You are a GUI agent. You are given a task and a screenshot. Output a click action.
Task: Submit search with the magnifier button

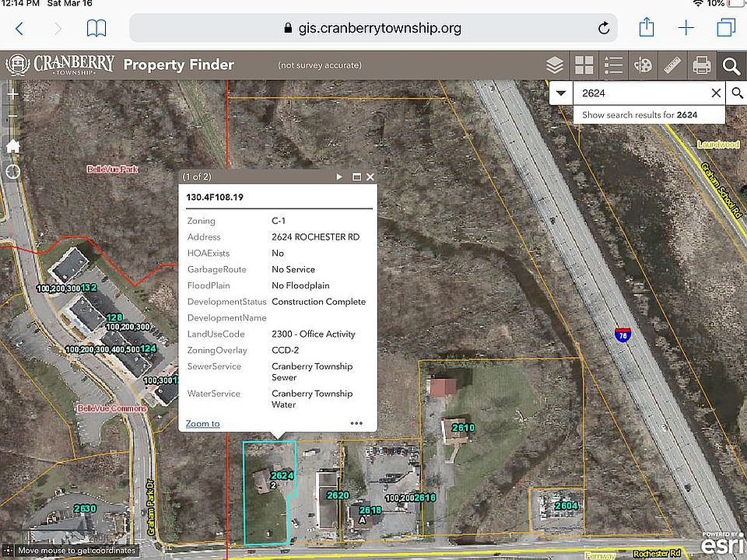(x=737, y=93)
